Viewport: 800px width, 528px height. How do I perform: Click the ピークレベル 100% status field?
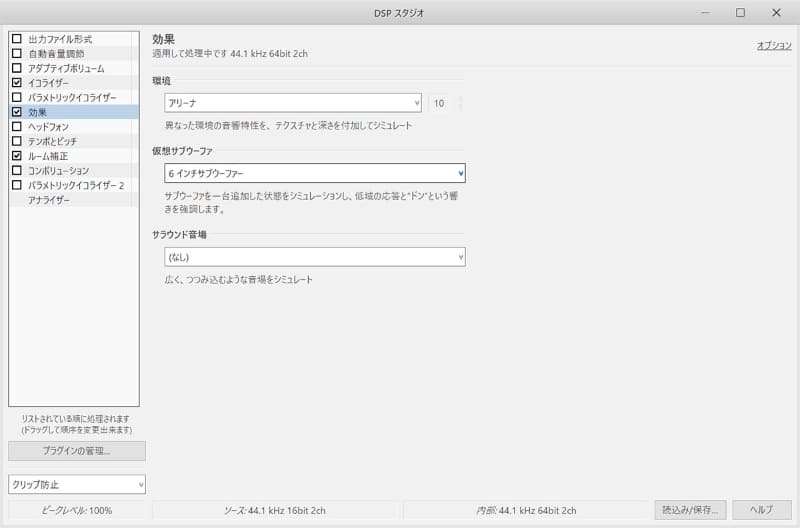point(77,510)
